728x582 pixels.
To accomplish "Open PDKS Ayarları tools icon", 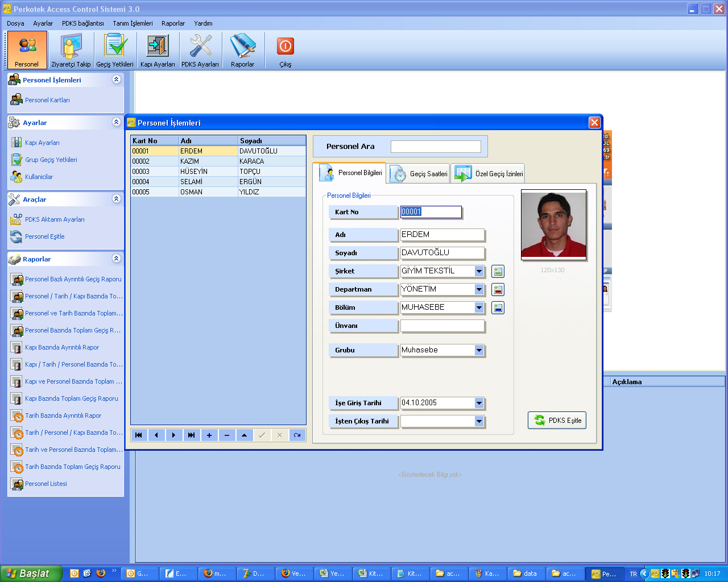I will 200,50.
